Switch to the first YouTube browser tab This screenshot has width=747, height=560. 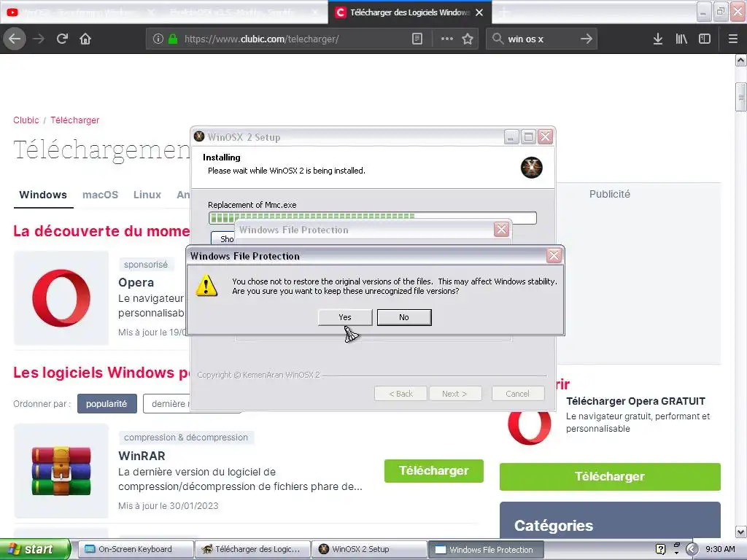pos(81,12)
